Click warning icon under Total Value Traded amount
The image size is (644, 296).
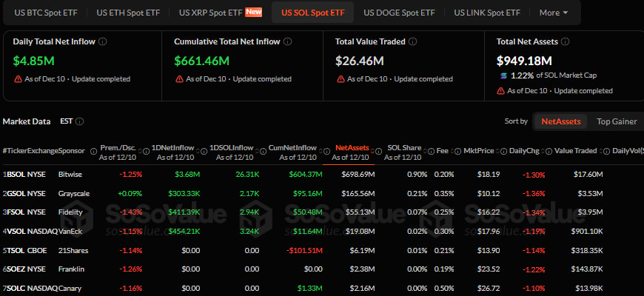pos(340,79)
